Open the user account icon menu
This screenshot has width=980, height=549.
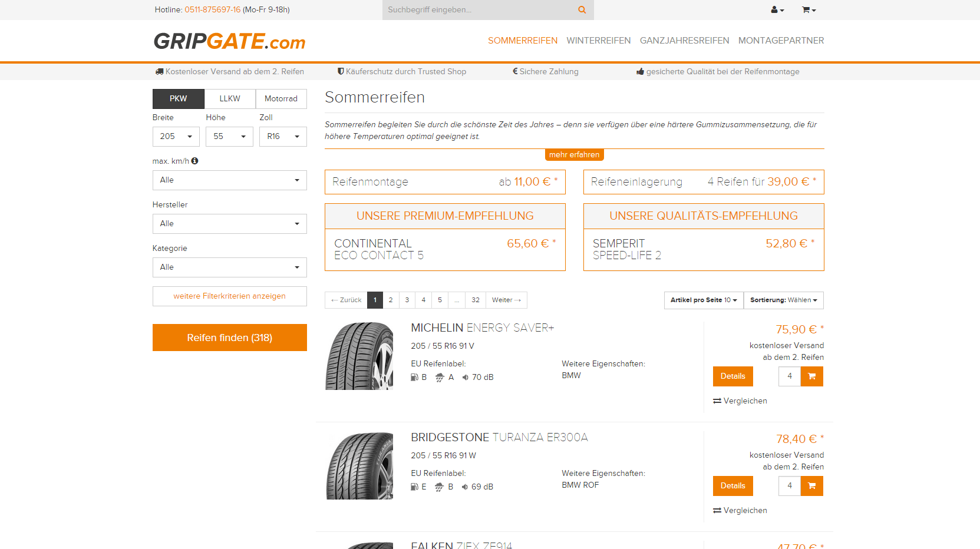pos(777,10)
